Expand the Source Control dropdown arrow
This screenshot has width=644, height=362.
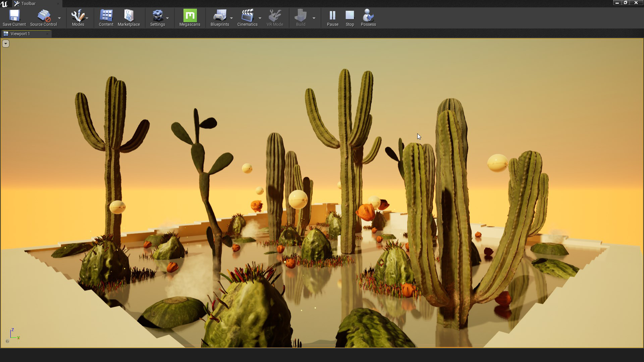(x=59, y=18)
